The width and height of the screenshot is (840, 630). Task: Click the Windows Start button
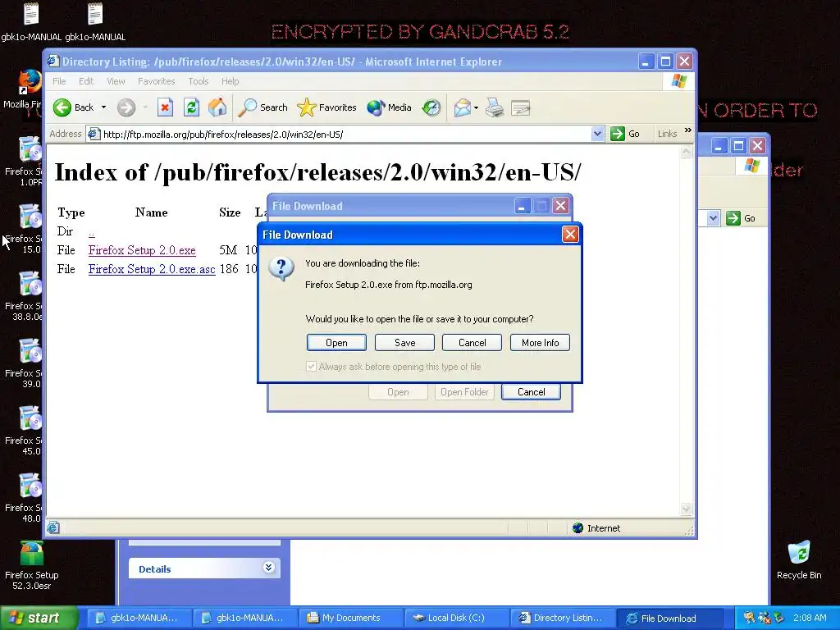tap(39, 618)
